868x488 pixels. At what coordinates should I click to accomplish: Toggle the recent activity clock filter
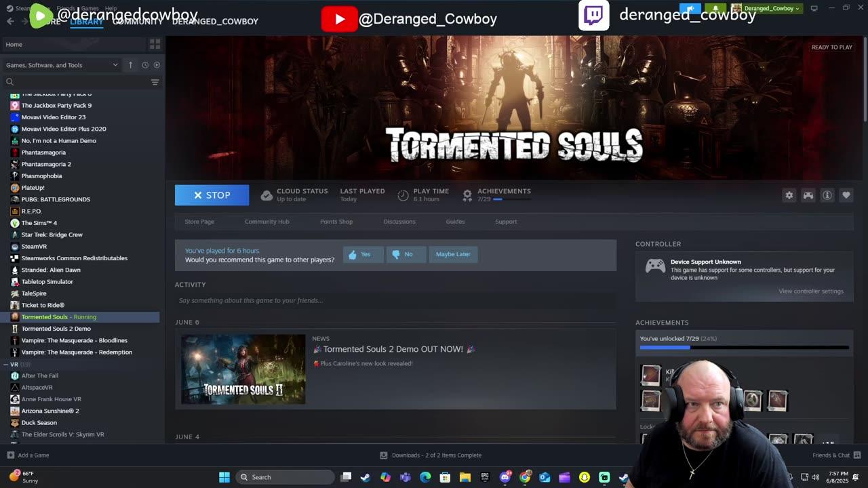click(145, 65)
